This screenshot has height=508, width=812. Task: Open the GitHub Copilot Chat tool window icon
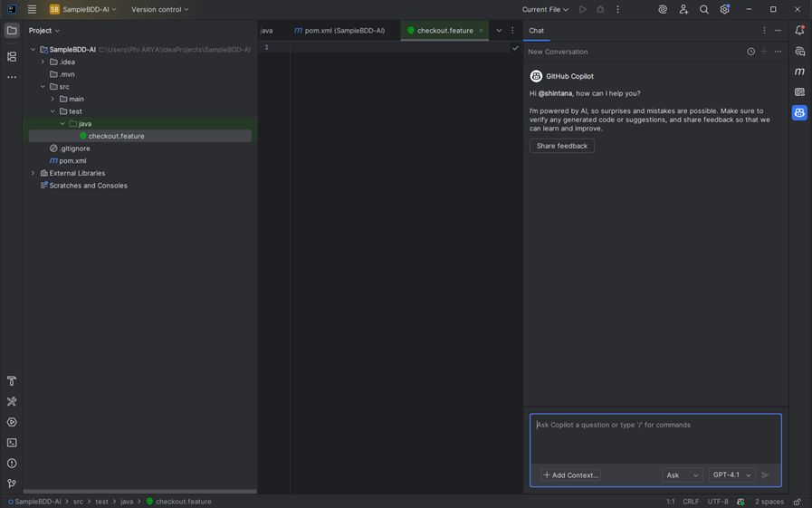click(799, 113)
